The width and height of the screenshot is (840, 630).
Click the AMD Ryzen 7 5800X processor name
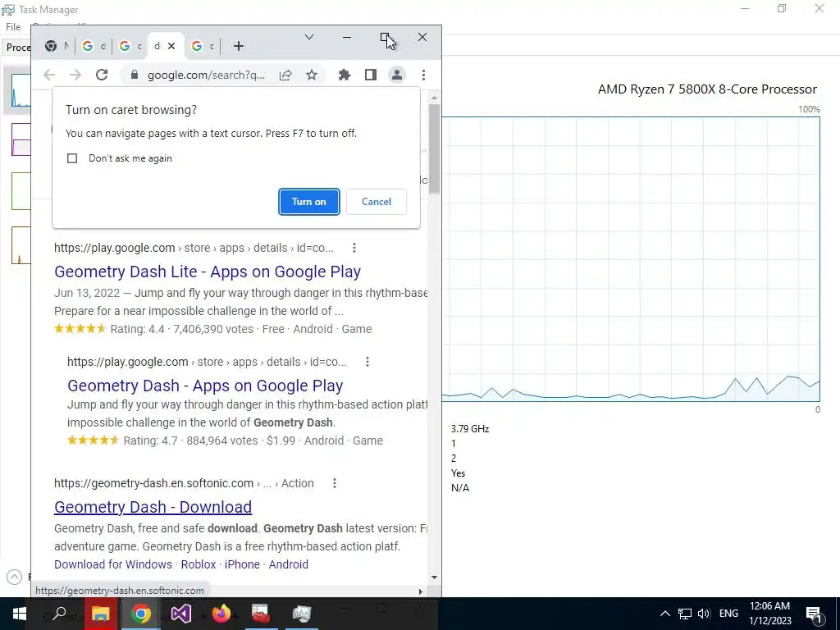[707, 89]
